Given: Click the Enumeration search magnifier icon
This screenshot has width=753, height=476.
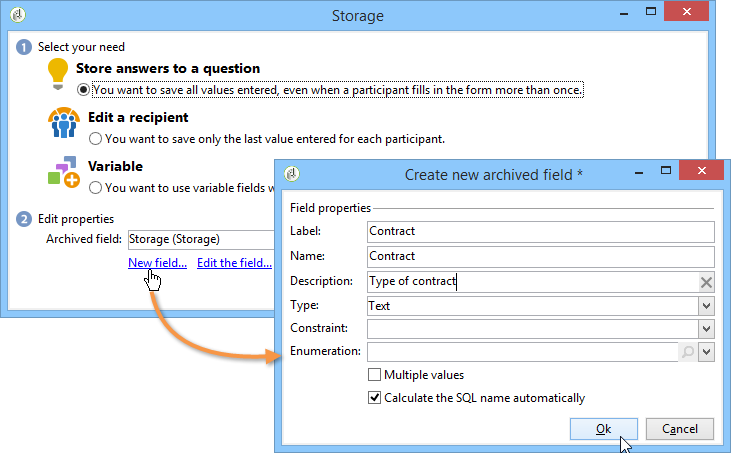Looking at the screenshot, I should pyautogui.click(x=688, y=352).
